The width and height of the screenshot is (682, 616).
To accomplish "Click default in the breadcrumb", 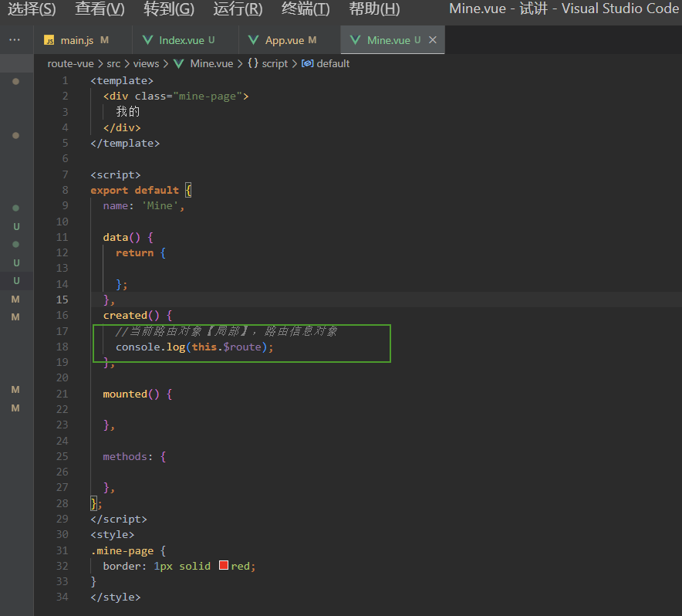I will 333,63.
